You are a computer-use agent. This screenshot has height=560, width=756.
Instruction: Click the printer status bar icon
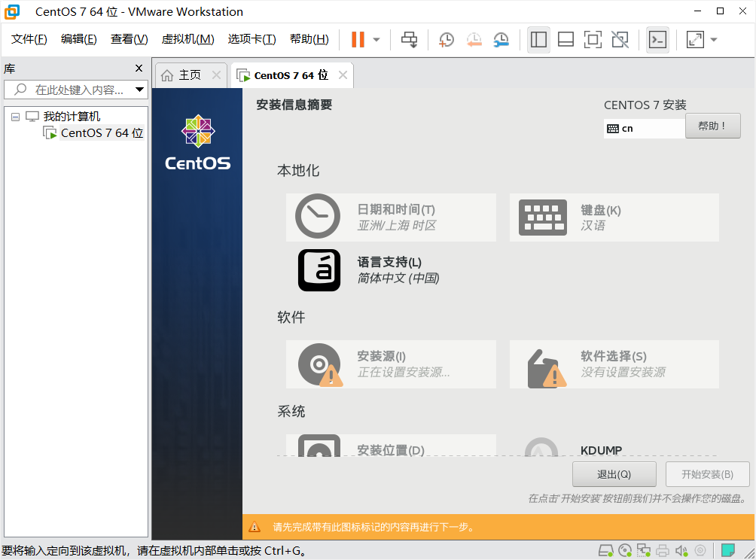pos(663,550)
